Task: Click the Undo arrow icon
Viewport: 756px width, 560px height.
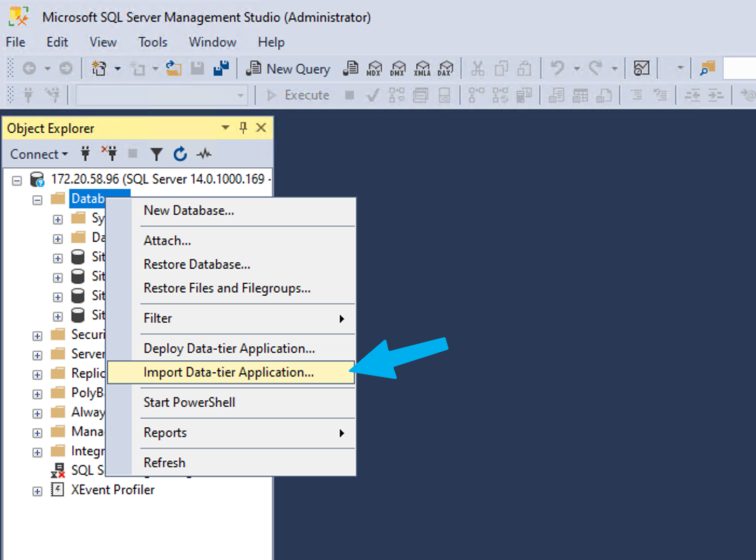Action: (x=557, y=69)
